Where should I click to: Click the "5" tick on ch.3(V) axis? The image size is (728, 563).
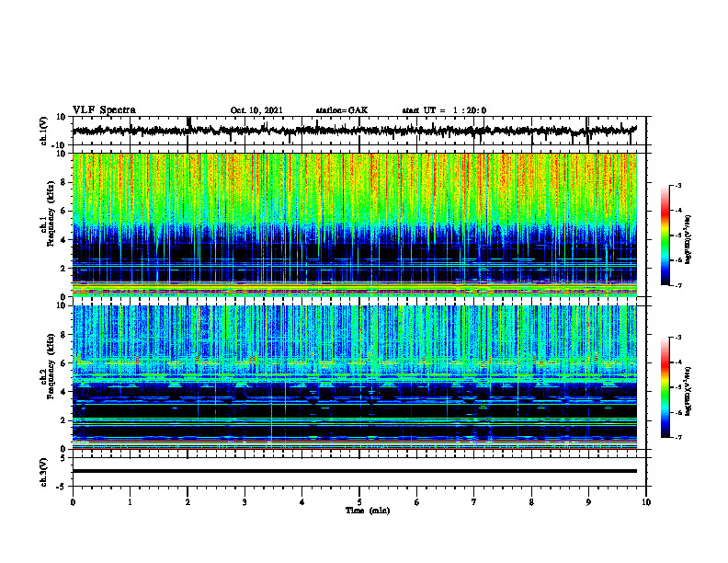point(64,458)
